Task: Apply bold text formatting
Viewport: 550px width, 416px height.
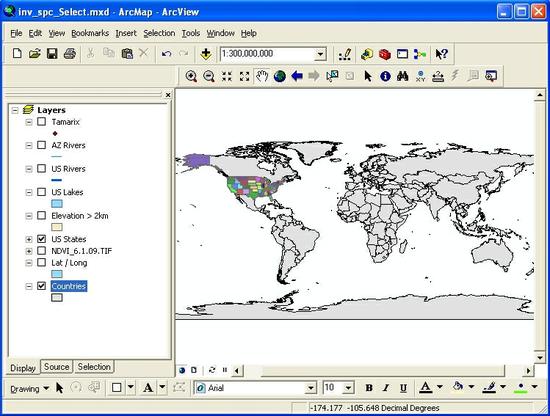Action: pyautogui.click(x=369, y=388)
